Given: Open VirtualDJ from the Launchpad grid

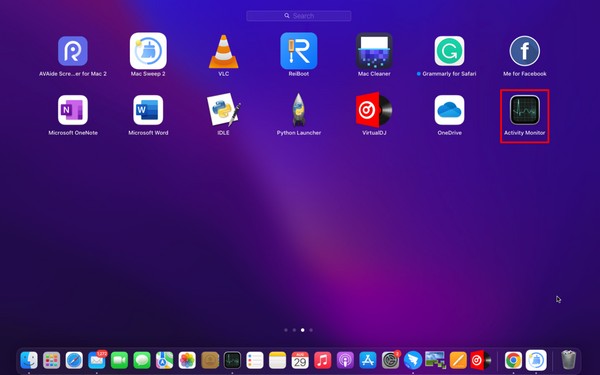Looking at the screenshot, I should (374, 110).
